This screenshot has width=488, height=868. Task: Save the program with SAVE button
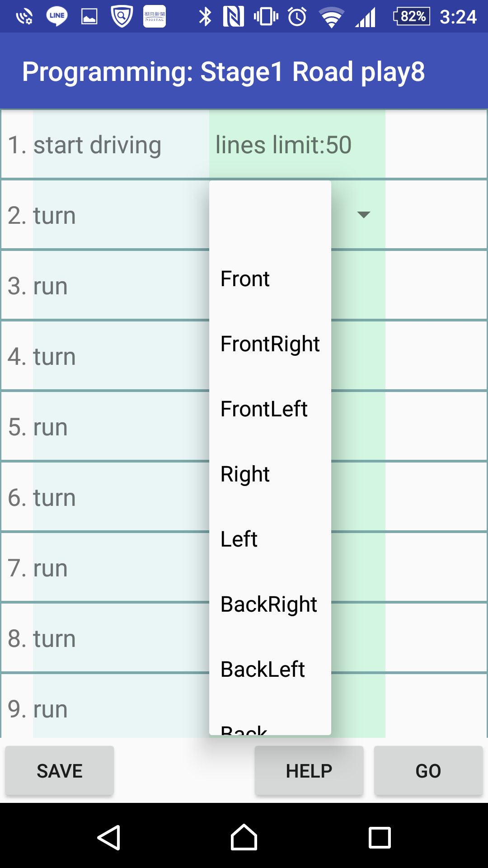pos(60,771)
